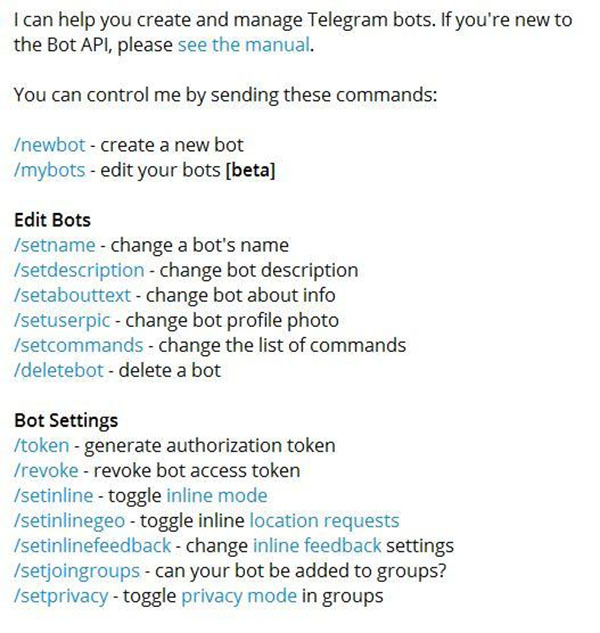Select the /setinlinefeedback command
This screenshot has width=600, height=633.
pos(92,545)
